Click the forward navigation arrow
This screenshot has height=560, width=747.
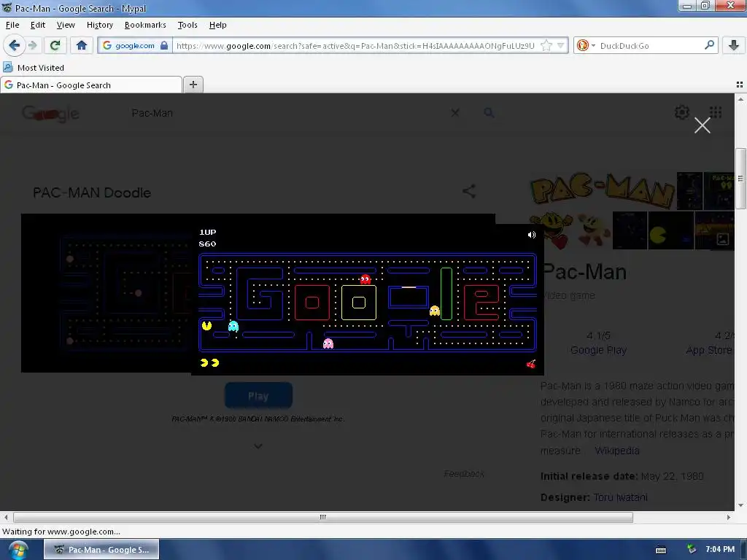32,45
